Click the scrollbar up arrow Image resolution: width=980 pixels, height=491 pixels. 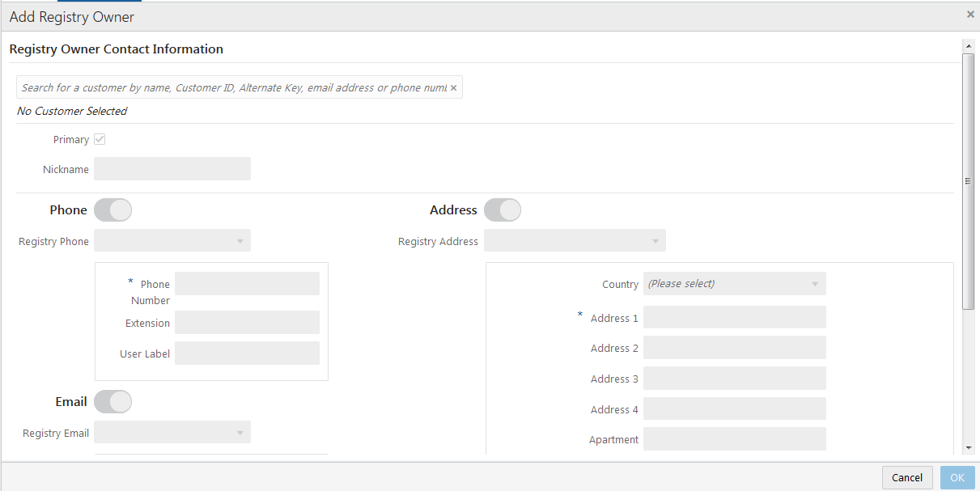pos(969,46)
